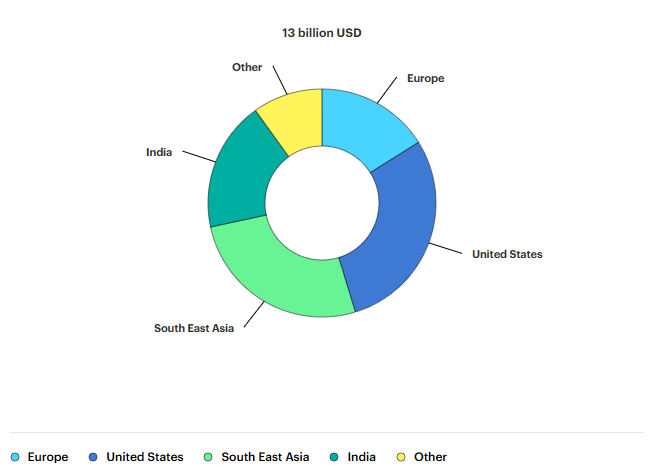
Task: Hide India series using legend text
Action: (362, 457)
